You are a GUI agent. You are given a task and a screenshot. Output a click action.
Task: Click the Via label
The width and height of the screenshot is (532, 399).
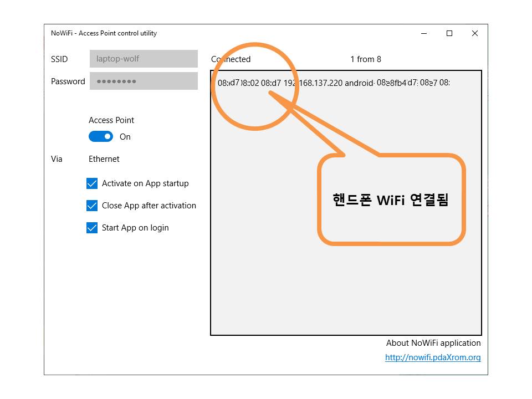tap(57, 159)
